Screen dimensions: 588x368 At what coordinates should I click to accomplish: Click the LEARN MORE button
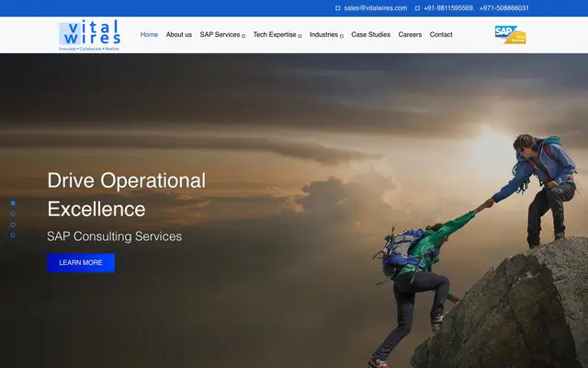[81, 262]
